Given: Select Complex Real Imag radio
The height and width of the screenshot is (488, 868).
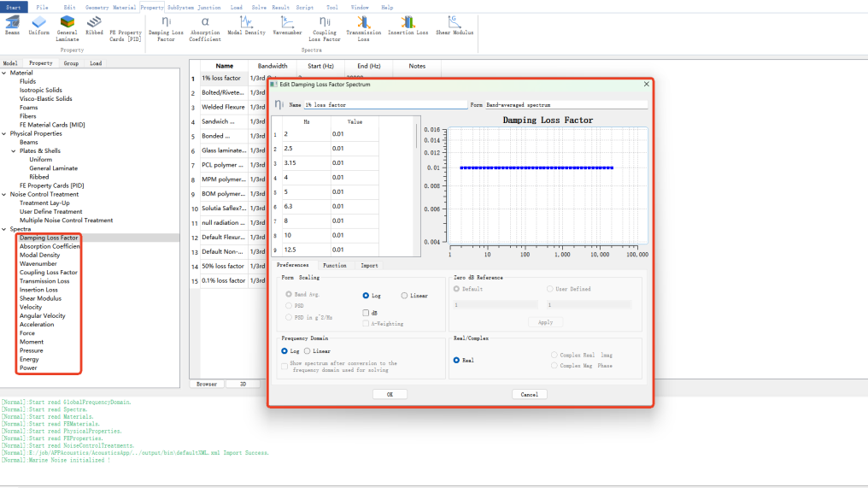Looking at the screenshot, I should (x=554, y=355).
